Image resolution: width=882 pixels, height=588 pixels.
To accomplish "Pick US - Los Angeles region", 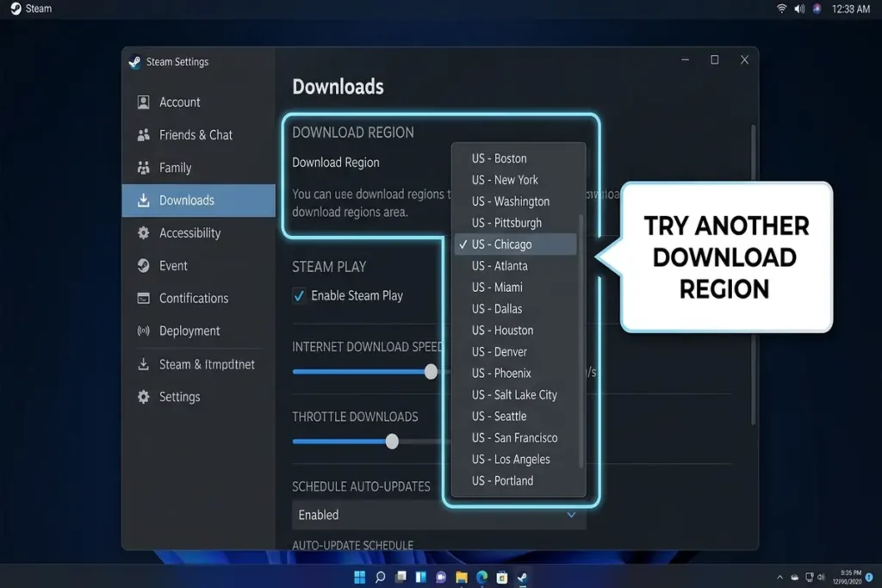I will click(x=515, y=459).
